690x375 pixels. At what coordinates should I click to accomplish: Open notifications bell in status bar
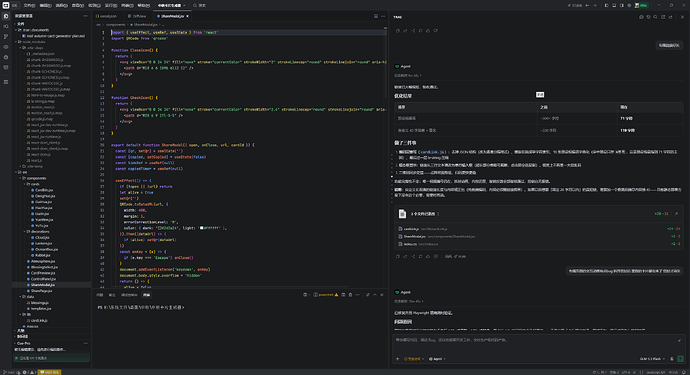click(x=684, y=372)
